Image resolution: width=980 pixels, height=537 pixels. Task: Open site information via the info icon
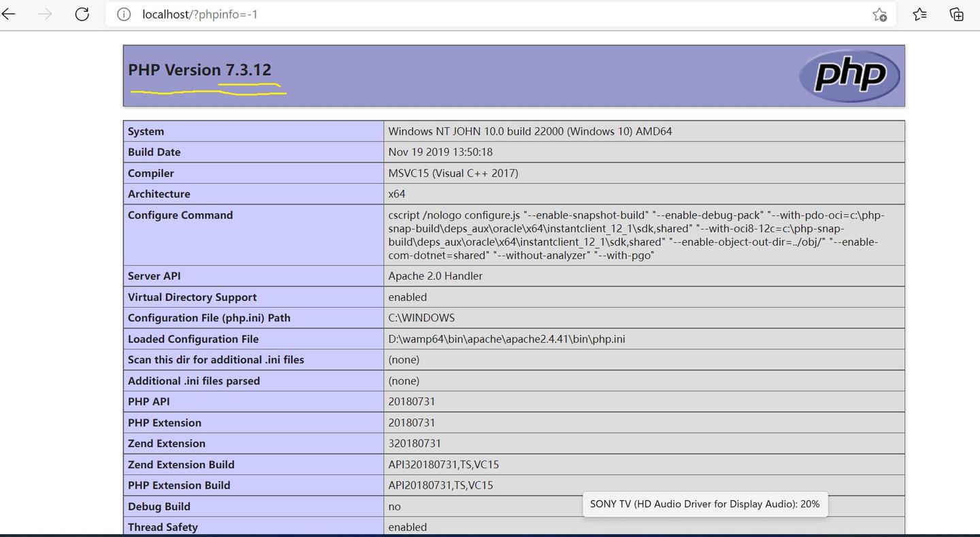tap(123, 14)
